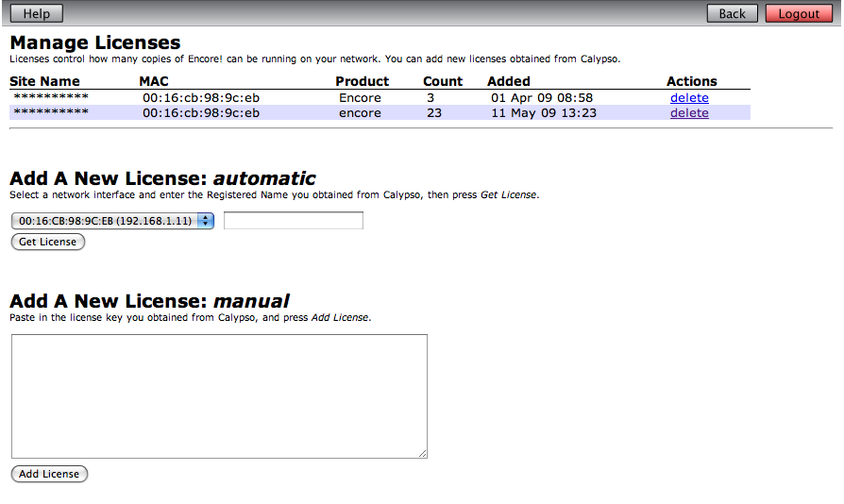The image size is (844, 504).
Task: Click the red Logout button
Action: (799, 13)
